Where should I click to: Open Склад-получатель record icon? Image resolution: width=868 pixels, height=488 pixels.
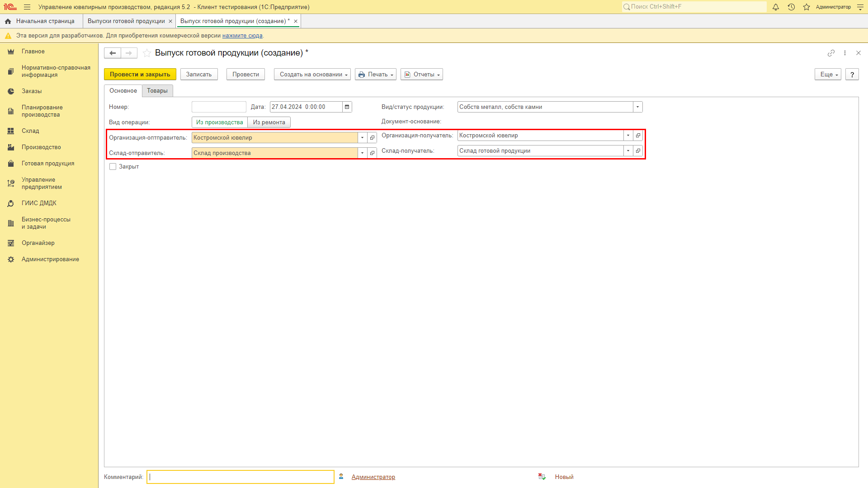pos(638,151)
